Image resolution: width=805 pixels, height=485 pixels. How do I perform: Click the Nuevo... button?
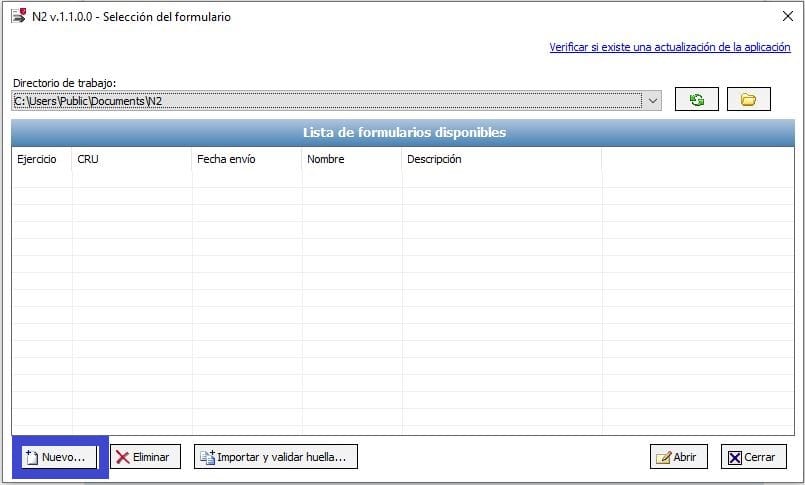pyautogui.click(x=59, y=457)
